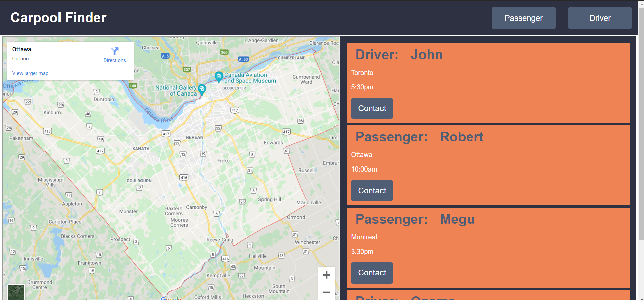Contact passenger Robert
Screen dimensions: 644x300
point(372,191)
